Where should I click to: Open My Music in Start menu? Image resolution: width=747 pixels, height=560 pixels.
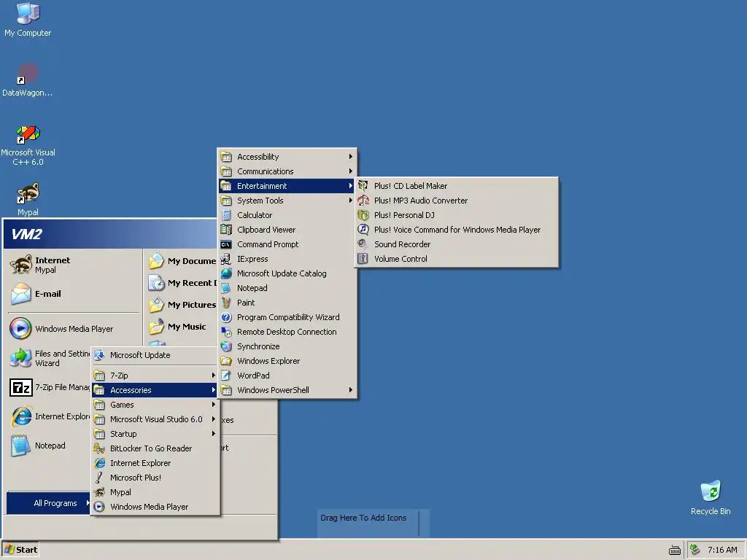182,327
